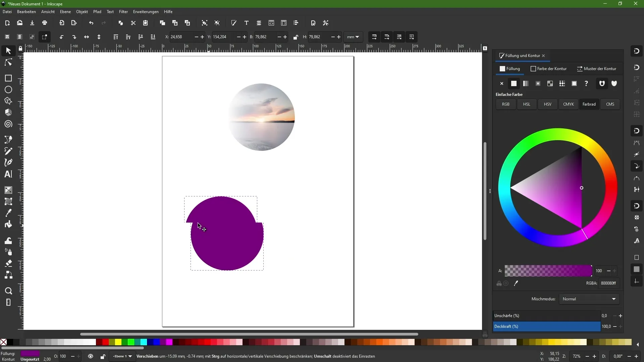
Task: Select HSL color mode button
Action: coord(527,104)
